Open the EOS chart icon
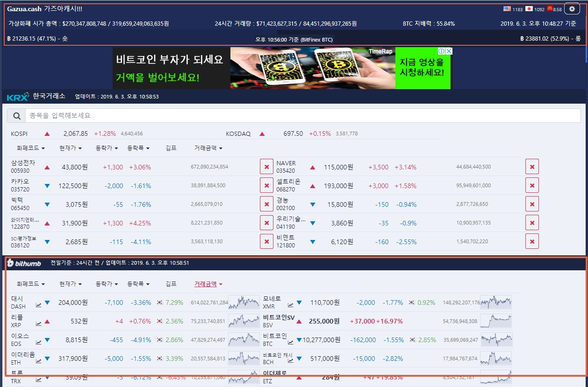588x387 pixels. click(x=38, y=342)
